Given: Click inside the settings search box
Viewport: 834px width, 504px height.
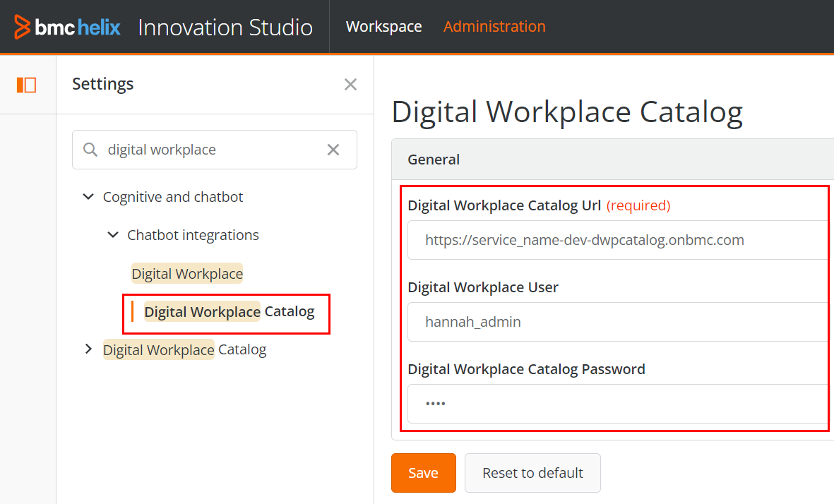Looking at the screenshot, I should click(x=215, y=150).
